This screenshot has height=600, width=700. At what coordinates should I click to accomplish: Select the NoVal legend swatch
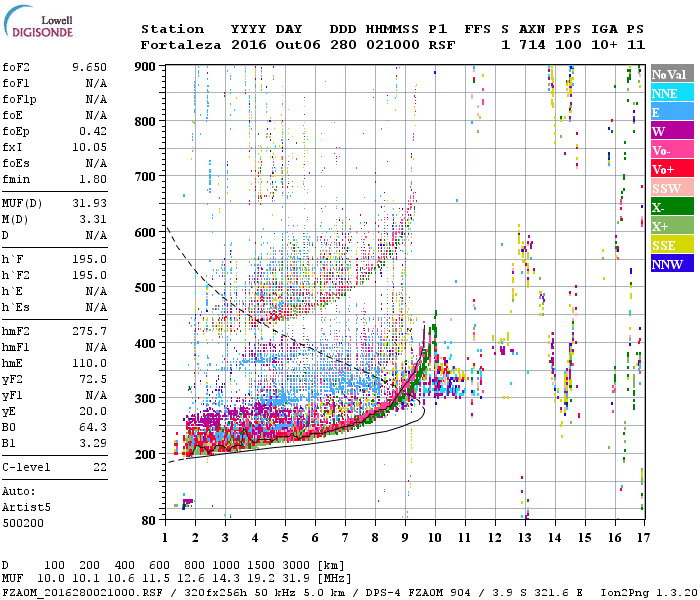(672, 74)
